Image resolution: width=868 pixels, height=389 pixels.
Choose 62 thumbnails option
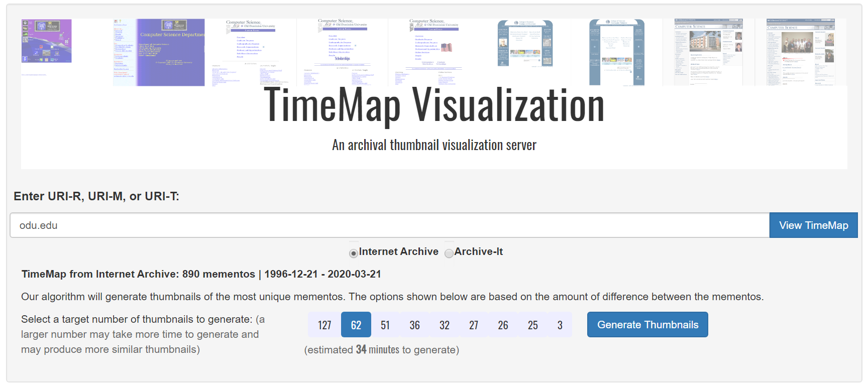pos(356,325)
